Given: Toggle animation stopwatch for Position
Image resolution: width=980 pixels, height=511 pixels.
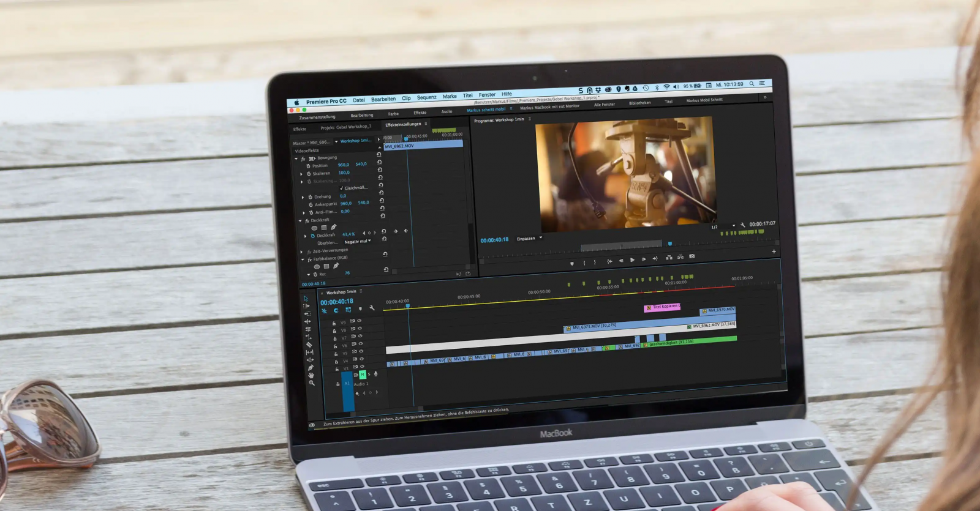Looking at the screenshot, I should tap(308, 166).
